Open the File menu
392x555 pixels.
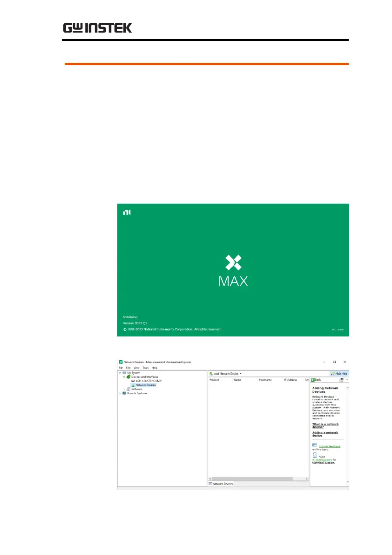pyautogui.click(x=121, y=368)
